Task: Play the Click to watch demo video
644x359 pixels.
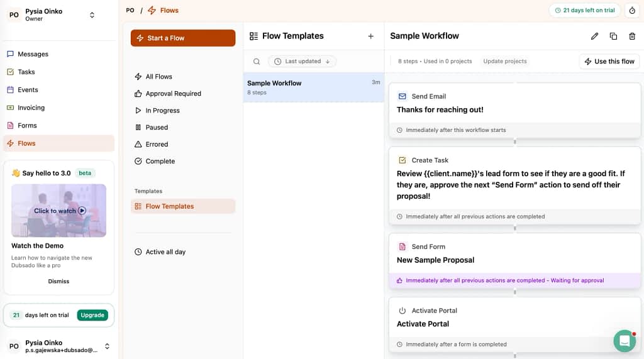Action: [x=58, y=210]
